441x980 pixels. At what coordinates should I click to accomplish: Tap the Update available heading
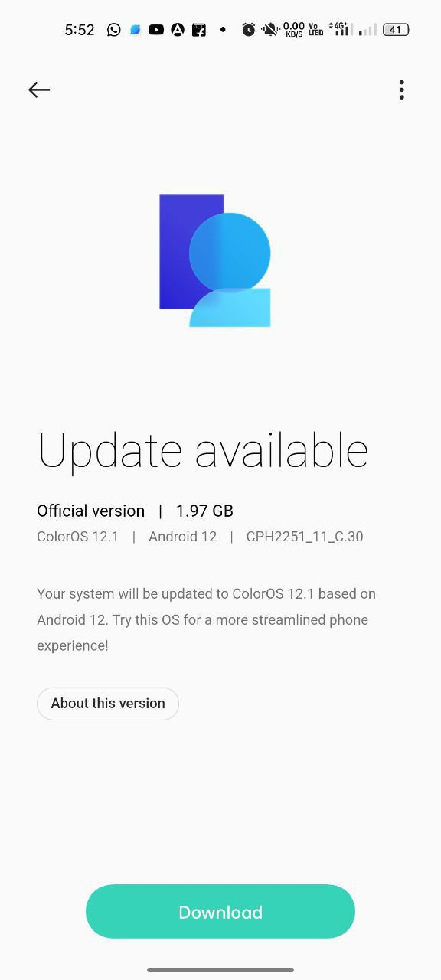point(203,452)
